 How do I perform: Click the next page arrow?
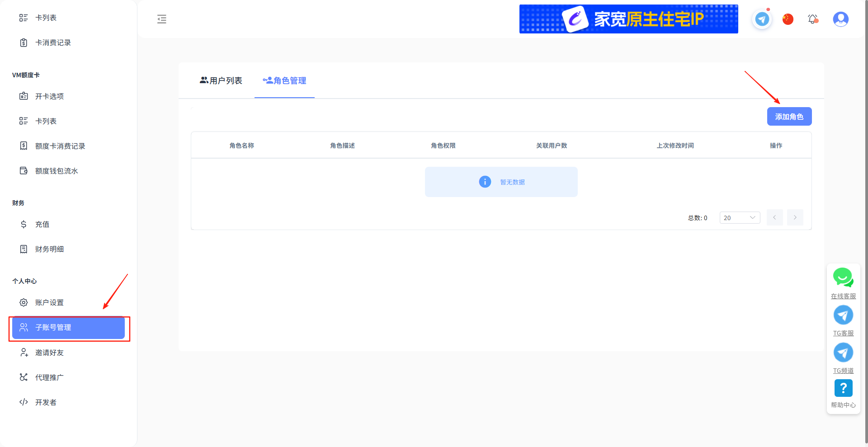click(795, 217)
